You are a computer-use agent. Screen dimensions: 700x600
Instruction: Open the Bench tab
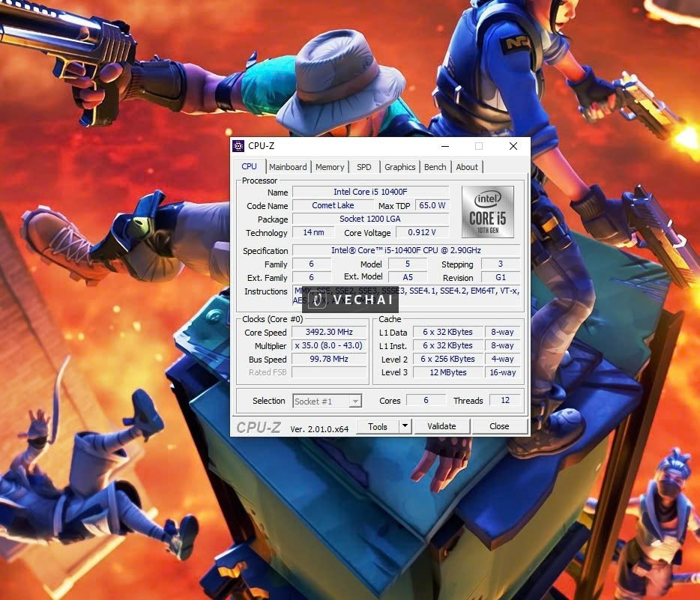(x=435, y=166)
